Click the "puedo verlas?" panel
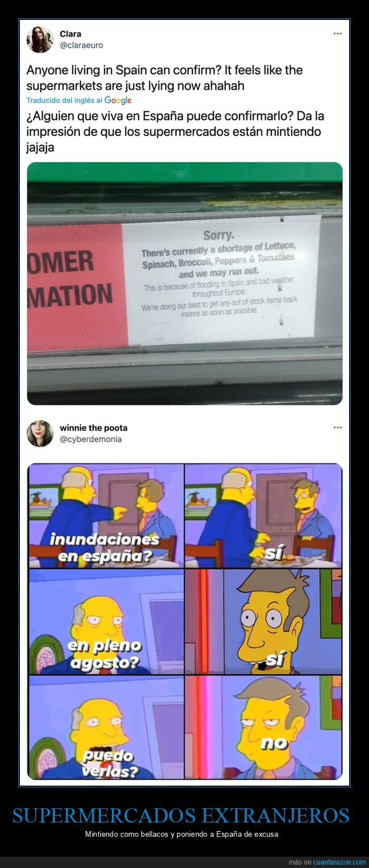The height and width of the screenshot is (868, 369). tap(105, 728)
